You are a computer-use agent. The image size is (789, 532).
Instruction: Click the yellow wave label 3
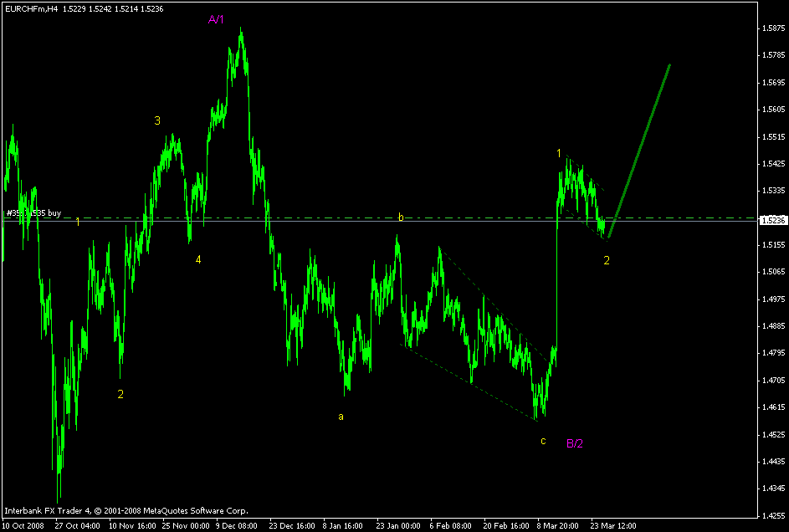tap(156, 121)
